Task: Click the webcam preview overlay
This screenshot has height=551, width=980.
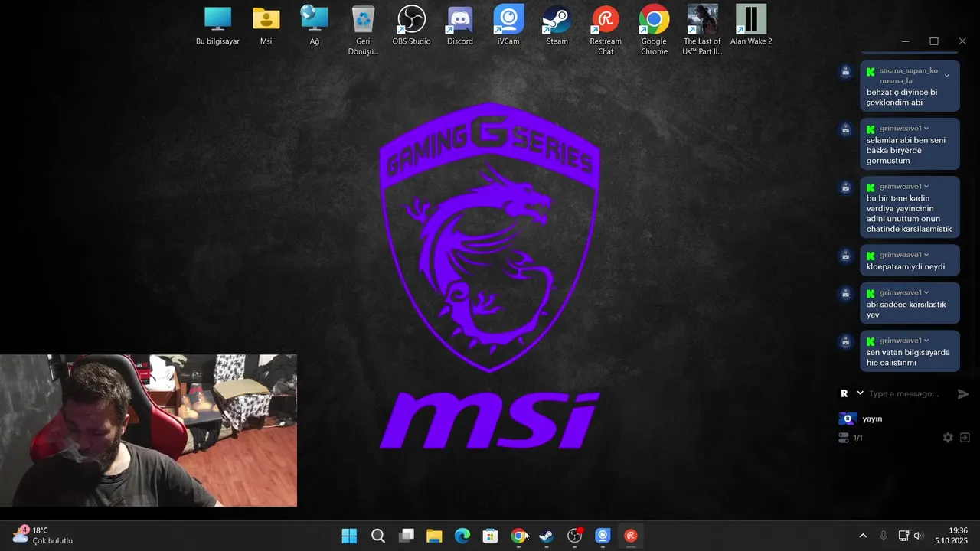Action: (149, 430)
